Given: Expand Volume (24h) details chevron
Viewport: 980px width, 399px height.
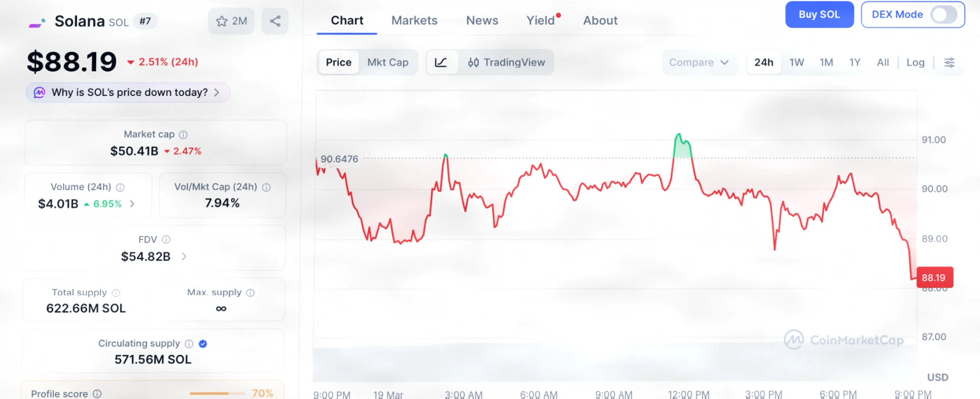Looking at the screenshot, I should pyautogui.click(x=132, y=204).
